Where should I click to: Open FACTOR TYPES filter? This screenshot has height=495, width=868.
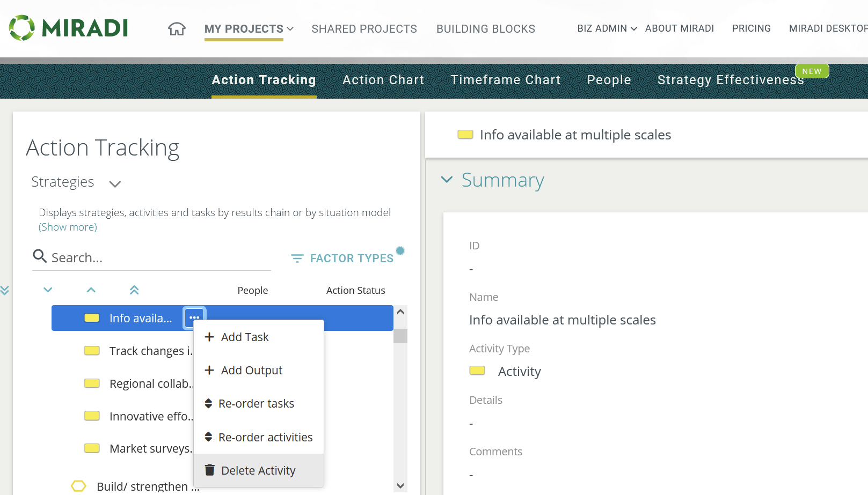tap(342, 258)
